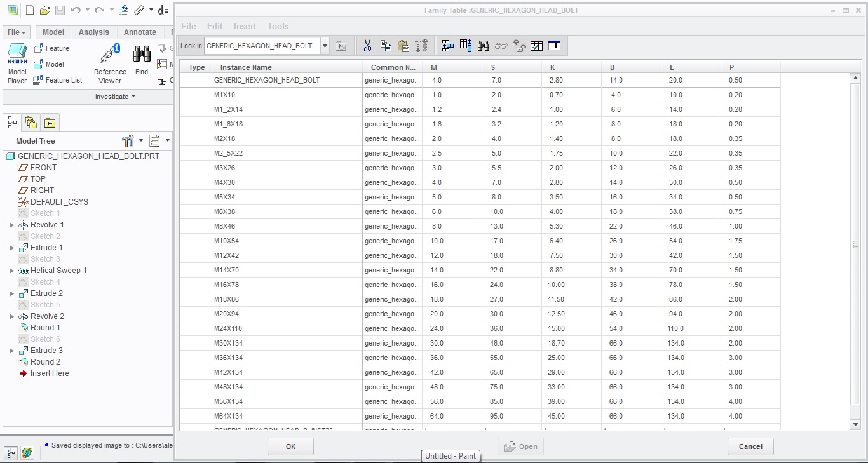Expand Revolve 1 in model tree
The width and height of the screenshot is (868, 463).
(x=11, y=225)
